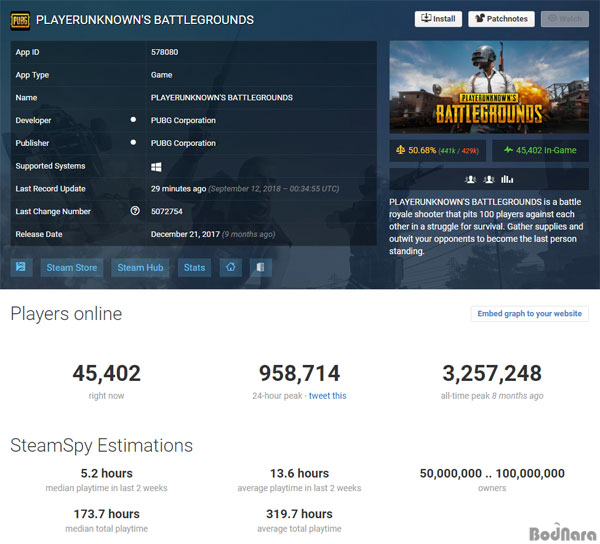
Task: Open the Stats link button
Action: pos(194,267)
